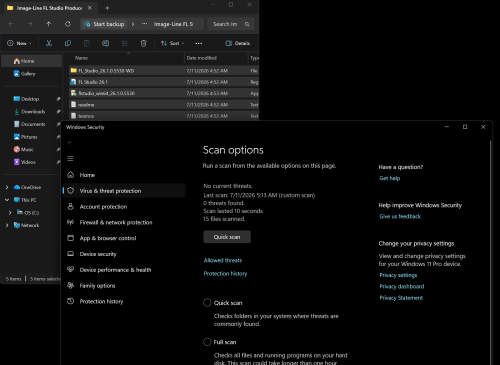Click the shield icon for Virus & threat protection

70,191
